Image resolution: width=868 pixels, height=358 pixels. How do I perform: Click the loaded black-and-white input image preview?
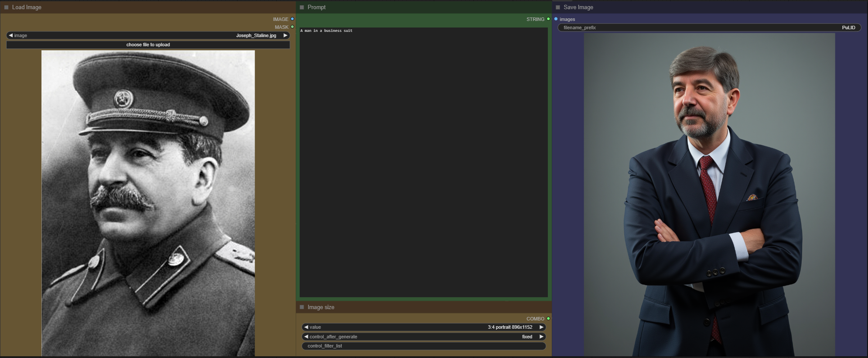click(x=148, y=203)
